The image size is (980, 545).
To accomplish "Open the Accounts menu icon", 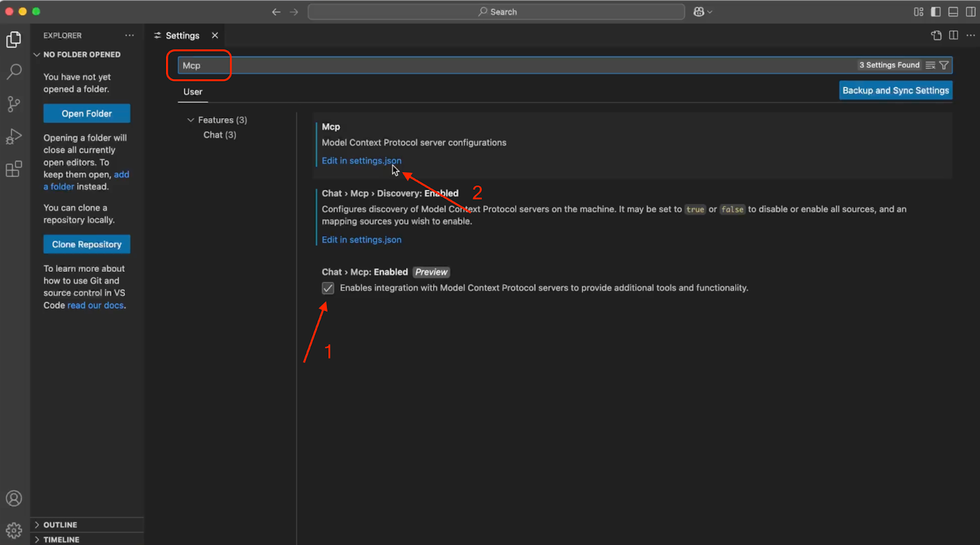I will (13, 498).
